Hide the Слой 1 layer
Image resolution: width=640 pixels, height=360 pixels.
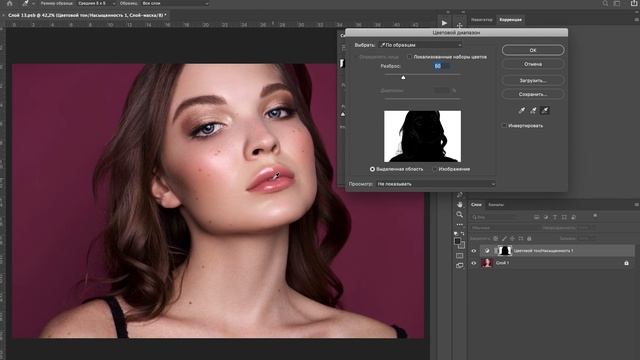point(474,263)
